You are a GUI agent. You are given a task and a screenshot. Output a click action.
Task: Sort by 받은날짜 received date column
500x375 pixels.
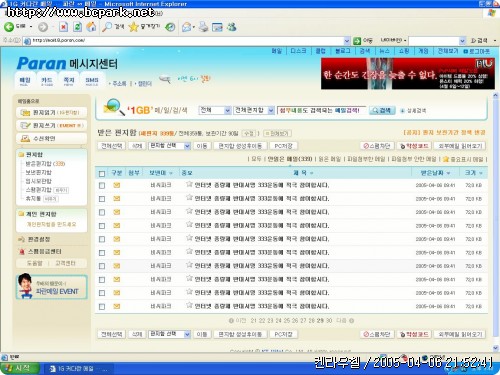pyautogui.click(x=435, y=173)
